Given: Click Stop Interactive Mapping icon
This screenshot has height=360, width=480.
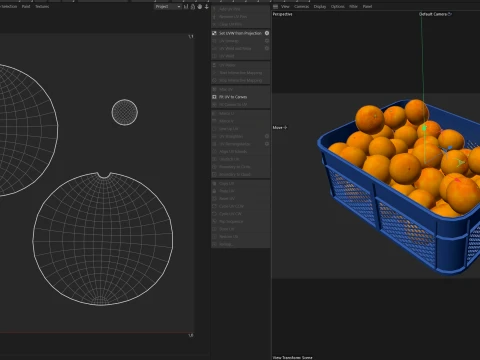Looking at the screenshot, I should 214,80.
